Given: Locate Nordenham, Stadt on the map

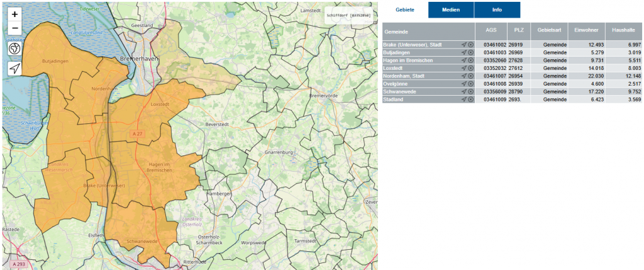Looking at the screenshot, I should (x=464, y=76).
